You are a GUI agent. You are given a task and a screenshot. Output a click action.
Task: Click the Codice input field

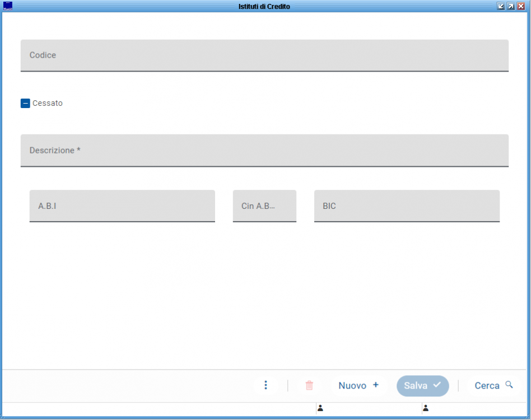click(x=264, y=55)
